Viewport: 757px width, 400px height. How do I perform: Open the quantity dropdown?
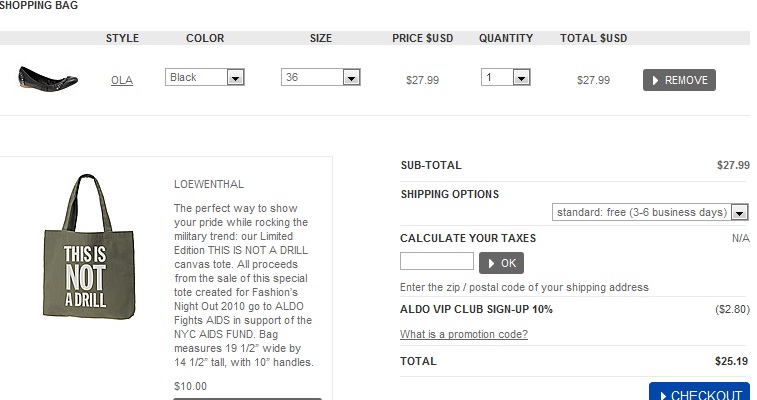pos(505,77)
